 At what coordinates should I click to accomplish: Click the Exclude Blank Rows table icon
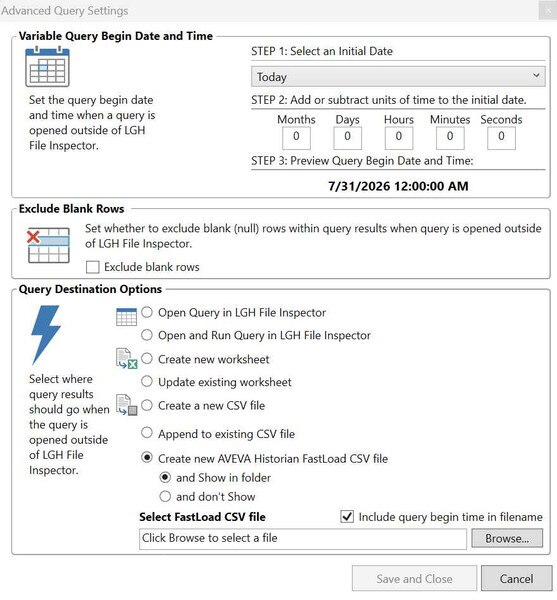pyautogui.click(x=48, y=245)
